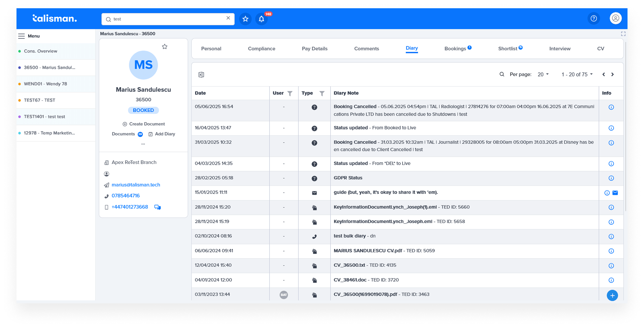This screenshot has width=644, height=328.
Task: Open the Bookings tab
Action: click(x=455, y=49)
